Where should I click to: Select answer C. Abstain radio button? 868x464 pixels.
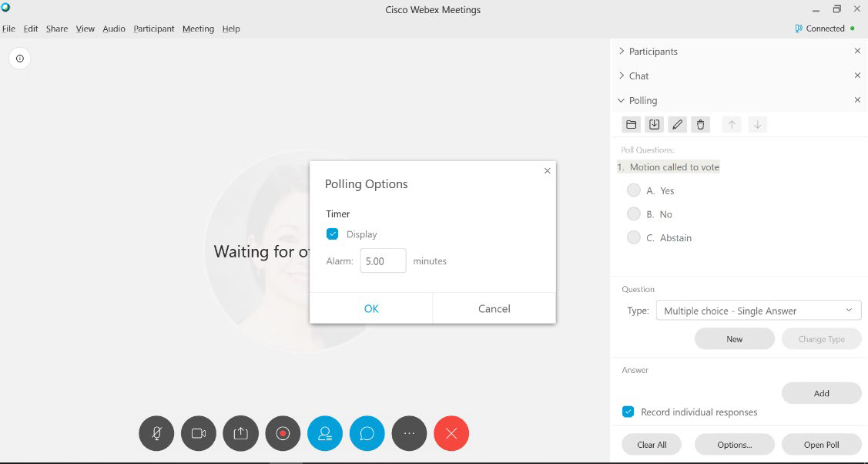pyautogui.click(x=633, y=238)
